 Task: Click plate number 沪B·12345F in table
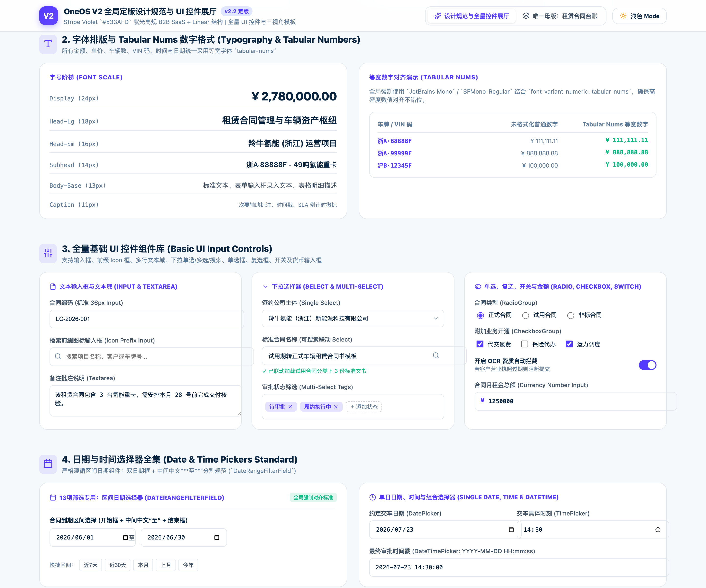click(394, 165)
